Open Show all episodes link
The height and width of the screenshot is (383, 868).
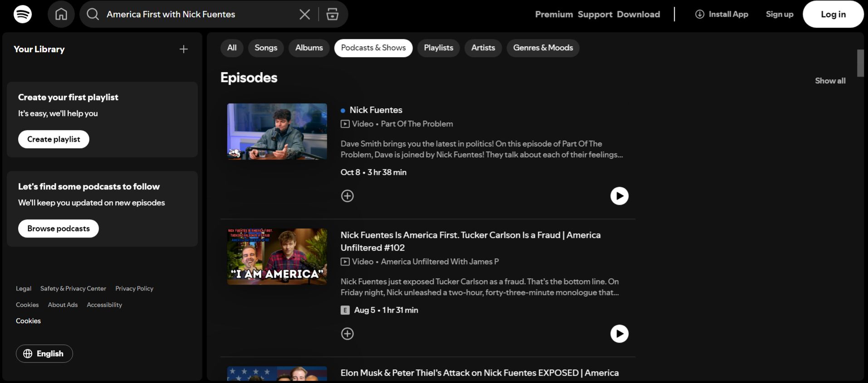click(830, 81)
